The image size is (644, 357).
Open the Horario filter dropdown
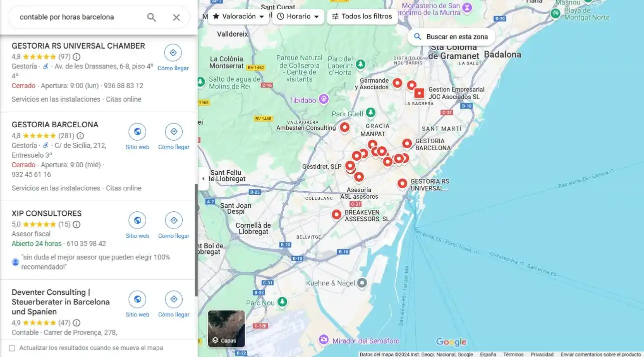click(298, 17)
